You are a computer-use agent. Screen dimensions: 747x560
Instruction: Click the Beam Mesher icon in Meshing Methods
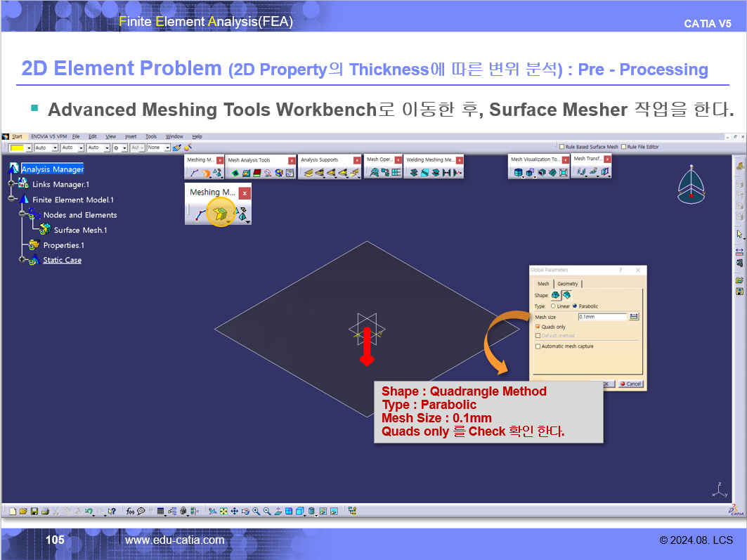tap(200, 215)
